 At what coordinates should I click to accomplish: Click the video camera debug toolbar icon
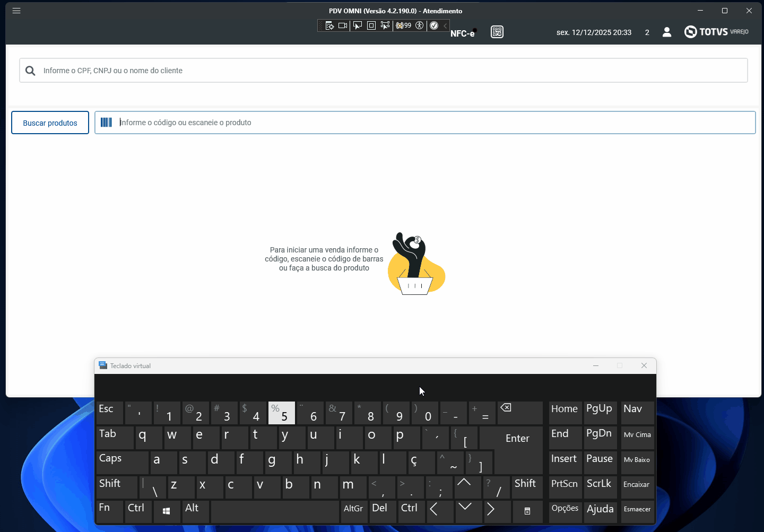343,25
